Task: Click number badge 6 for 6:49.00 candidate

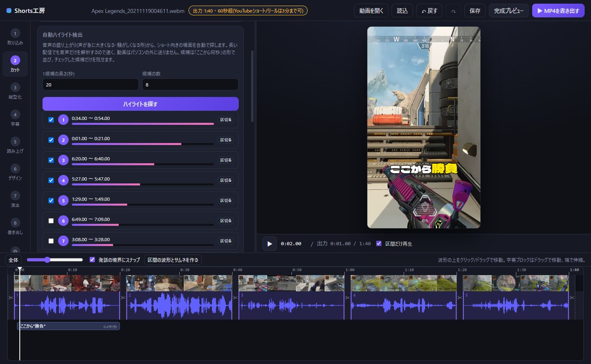Action: (63, 221)
